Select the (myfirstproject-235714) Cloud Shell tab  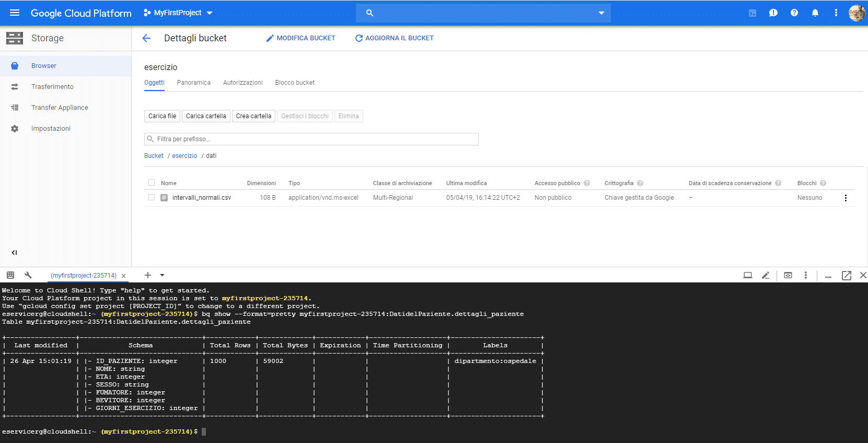[x=84, y=276]
